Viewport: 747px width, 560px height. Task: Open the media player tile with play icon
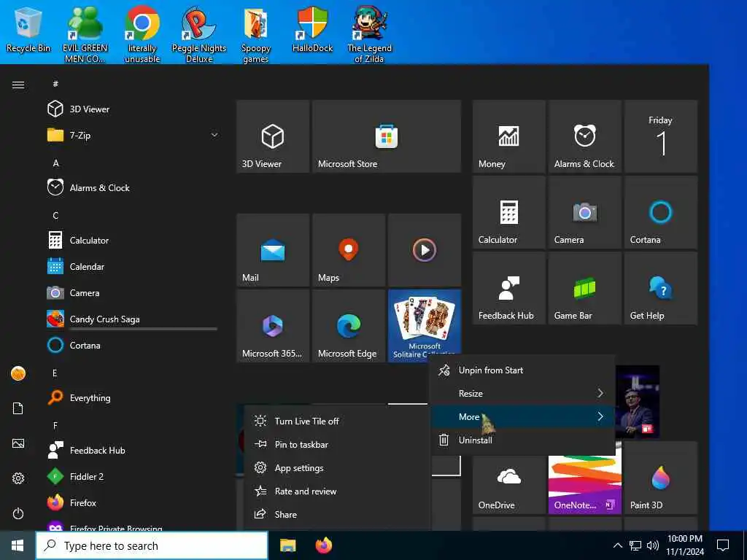[x=425, y=250]
